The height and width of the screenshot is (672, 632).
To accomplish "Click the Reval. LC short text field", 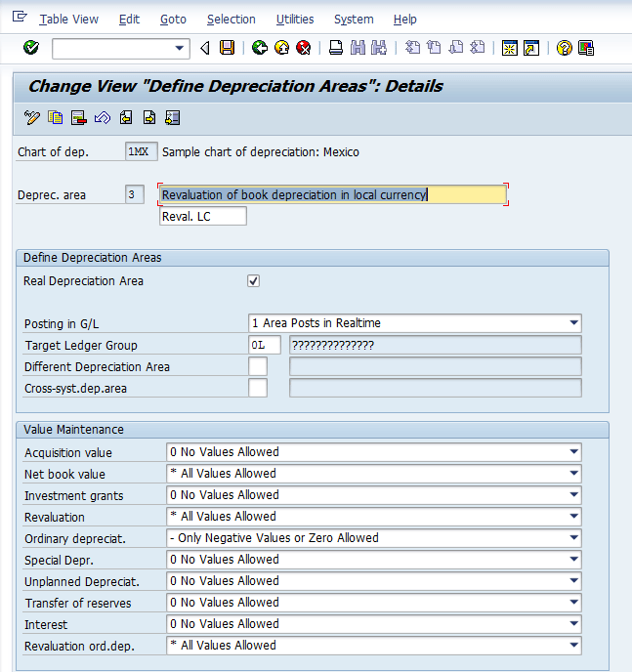I will 203,216.
